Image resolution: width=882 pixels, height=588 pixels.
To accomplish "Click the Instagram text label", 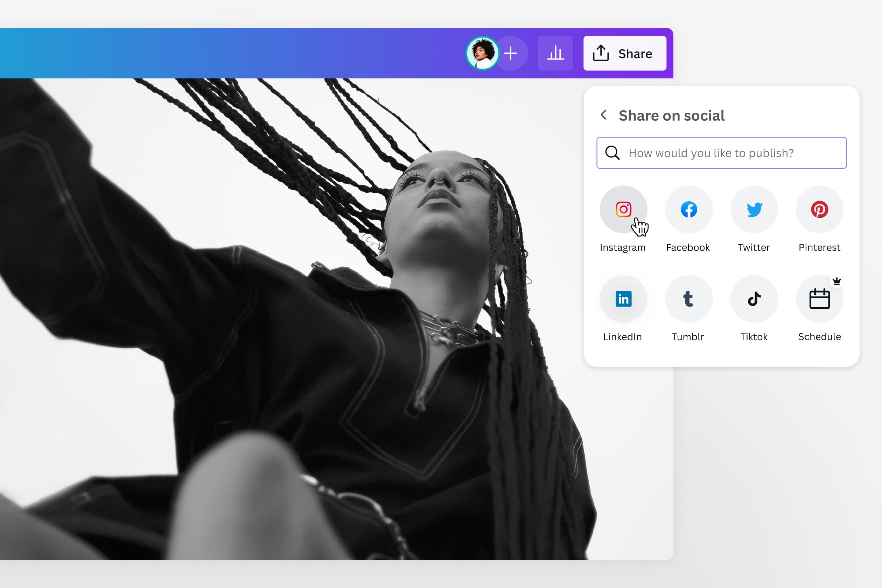I will [x=623, y=247].
